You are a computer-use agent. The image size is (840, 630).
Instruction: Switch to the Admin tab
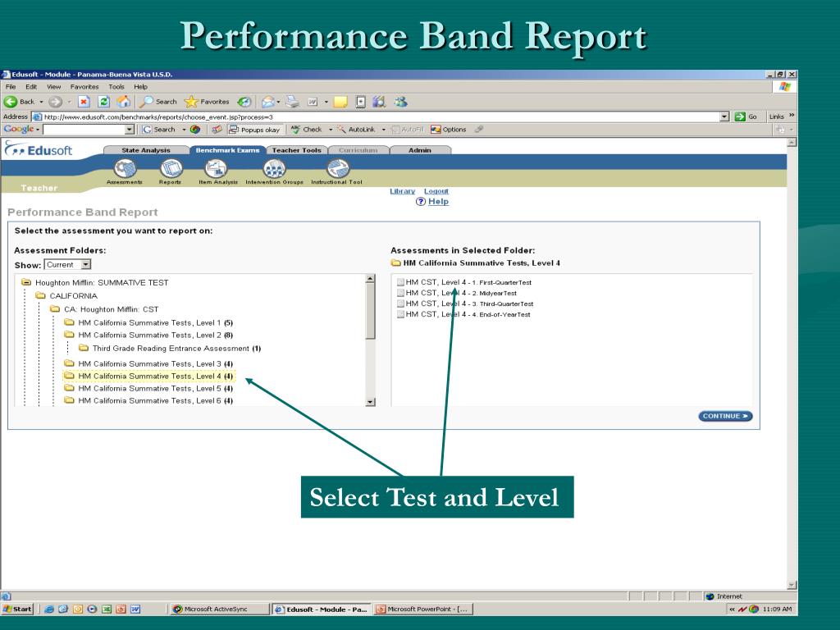pos(420,151)
